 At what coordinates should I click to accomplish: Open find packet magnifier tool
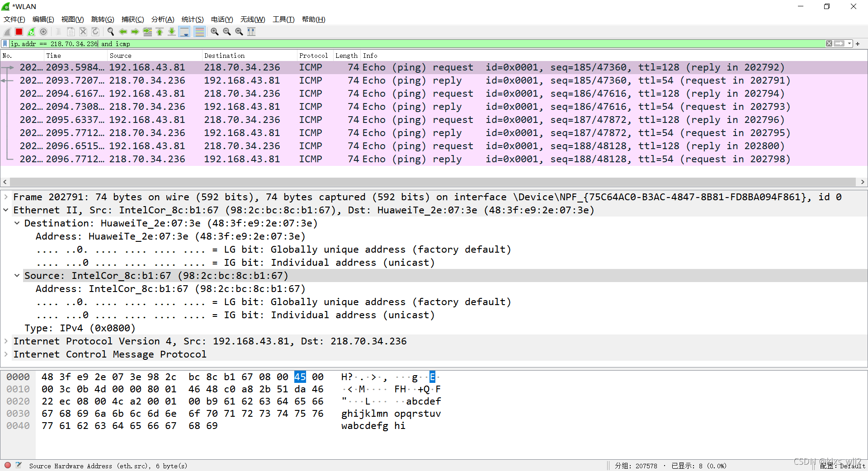point(110,32)
